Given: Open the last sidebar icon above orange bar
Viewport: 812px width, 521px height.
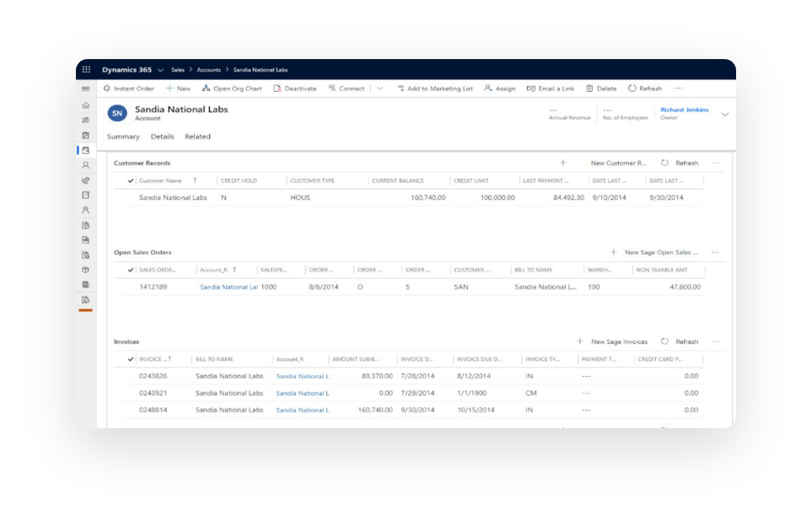Looking at the screenshot, I should click(86, 300).
